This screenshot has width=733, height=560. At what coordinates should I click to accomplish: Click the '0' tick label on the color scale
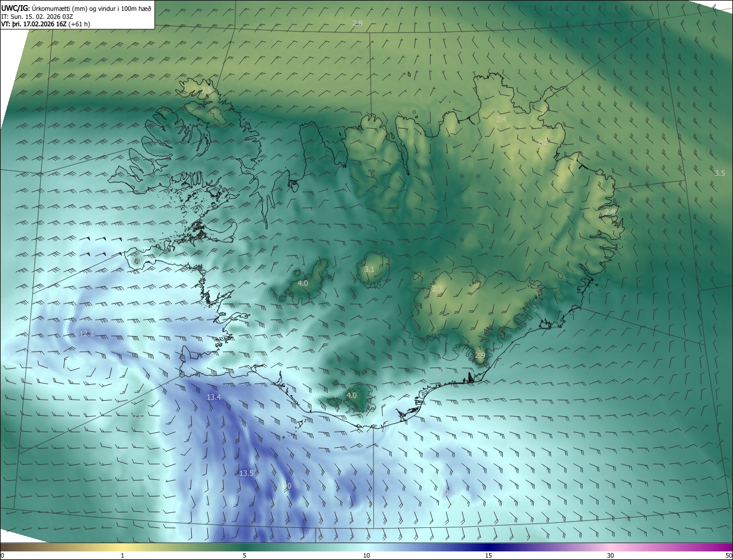click(2, 556)
